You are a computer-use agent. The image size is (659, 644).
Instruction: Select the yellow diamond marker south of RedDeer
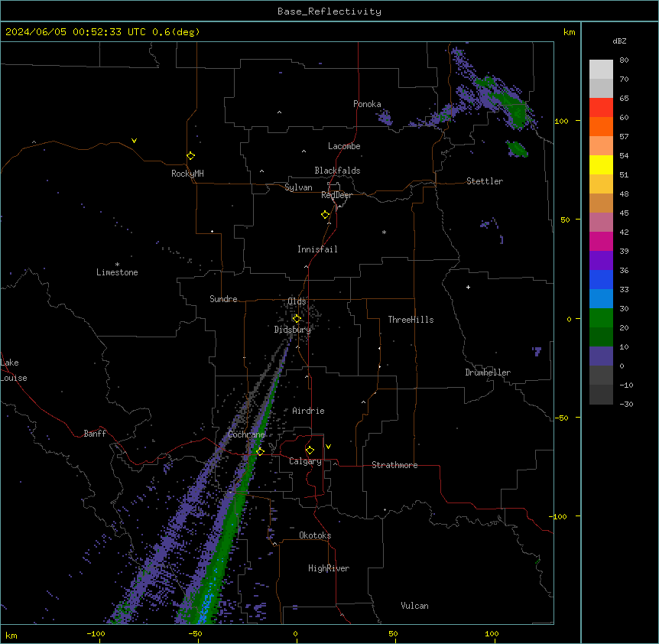[x=325, y=215]
